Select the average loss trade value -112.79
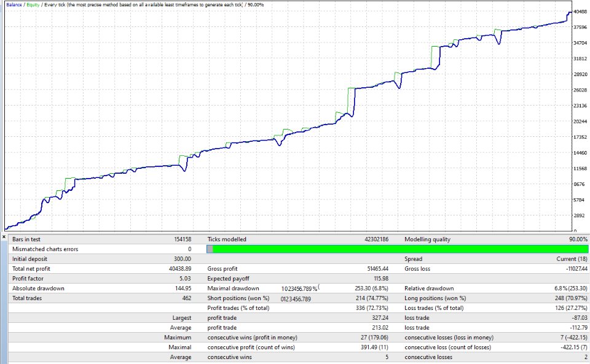 pos(579,328)
